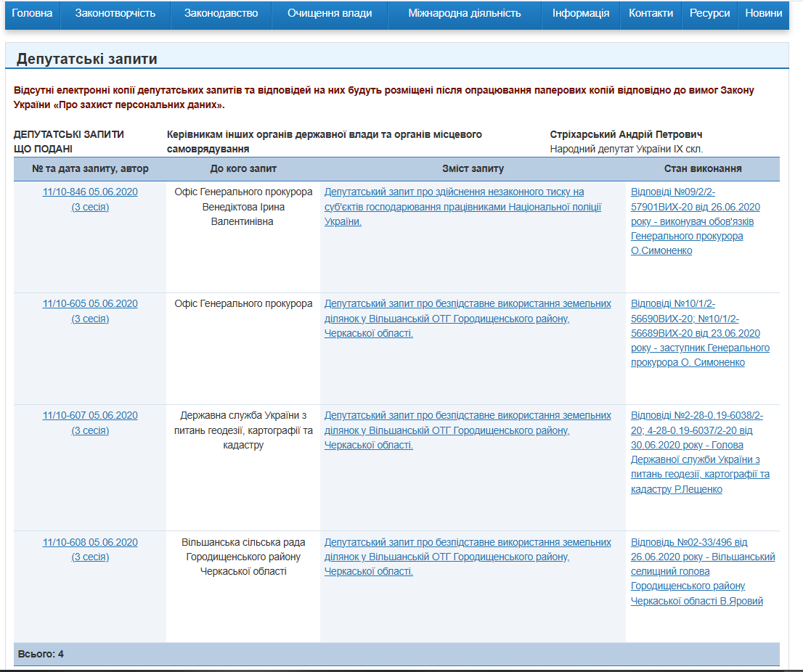
Task: Open land-use request addressed to Вільшанська сільська рада
Action: tap(468, 557)
